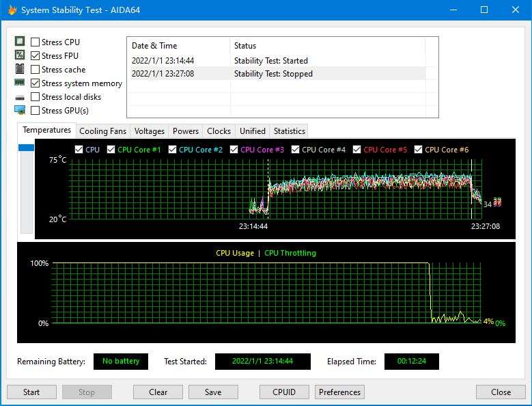Image resolution: width=532 pixels, height=406 pixels.
Task: Uncheck the Stress FPU option
Action: pyautogui.click(x=36, y=56)
